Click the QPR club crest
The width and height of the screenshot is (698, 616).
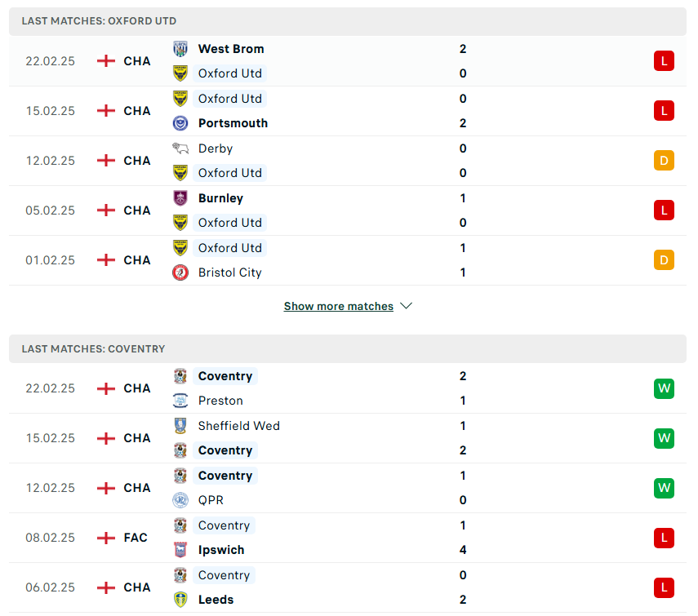pos(180,500)
